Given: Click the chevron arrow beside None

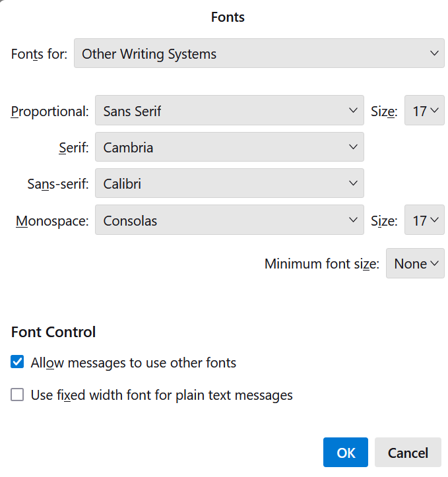Looking at the screenshot, I should click(435, 263).
